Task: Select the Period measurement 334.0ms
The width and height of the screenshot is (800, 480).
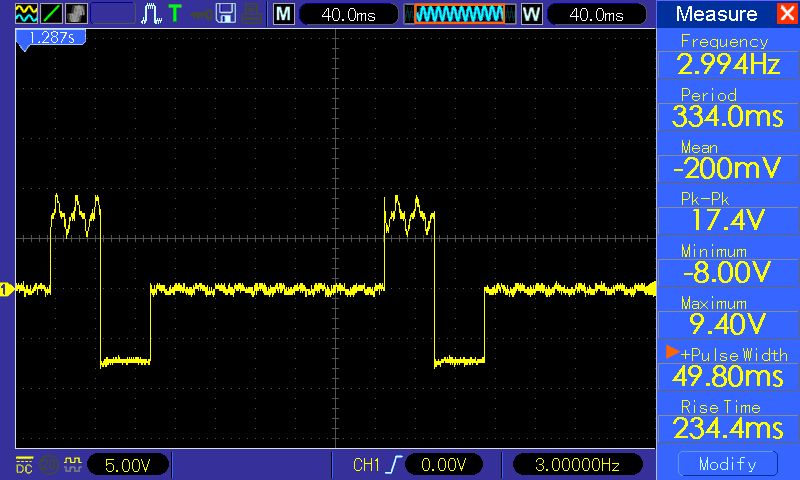Action: (x=724, y=108)
